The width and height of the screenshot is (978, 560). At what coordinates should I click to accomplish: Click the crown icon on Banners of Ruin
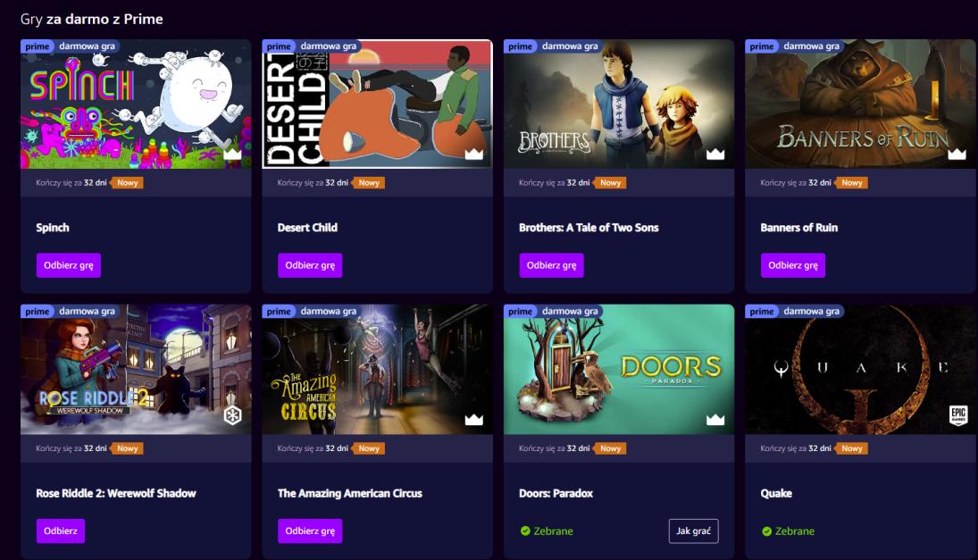(x=957, y=154)
